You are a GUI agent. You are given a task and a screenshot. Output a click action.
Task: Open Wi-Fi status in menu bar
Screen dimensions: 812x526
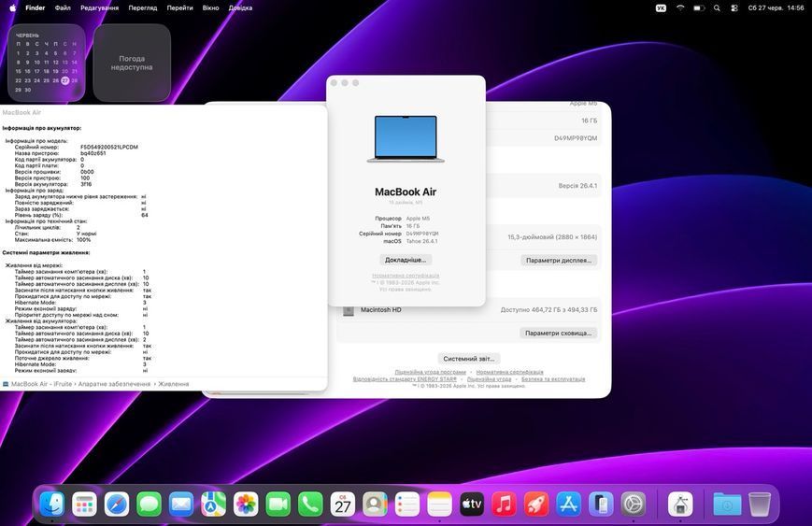pos(680,7)
